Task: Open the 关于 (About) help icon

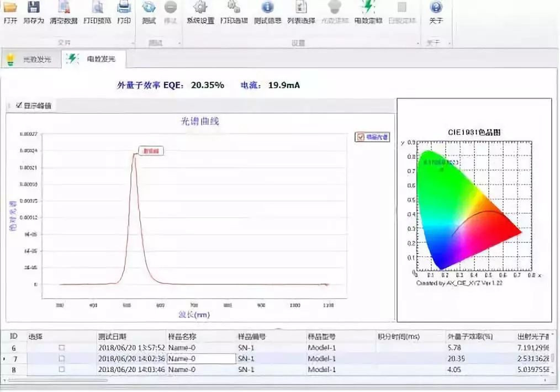Action: (x=436, y=7)
